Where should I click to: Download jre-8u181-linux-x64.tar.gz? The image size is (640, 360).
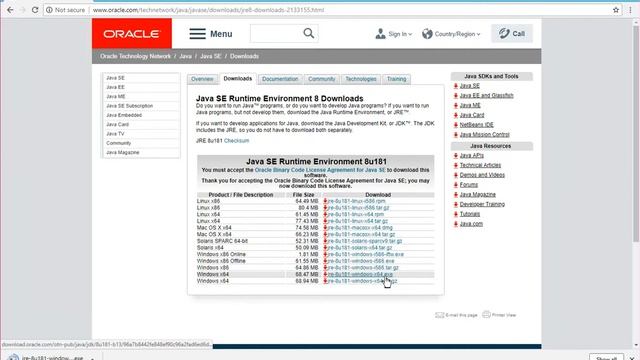[358, 221]
